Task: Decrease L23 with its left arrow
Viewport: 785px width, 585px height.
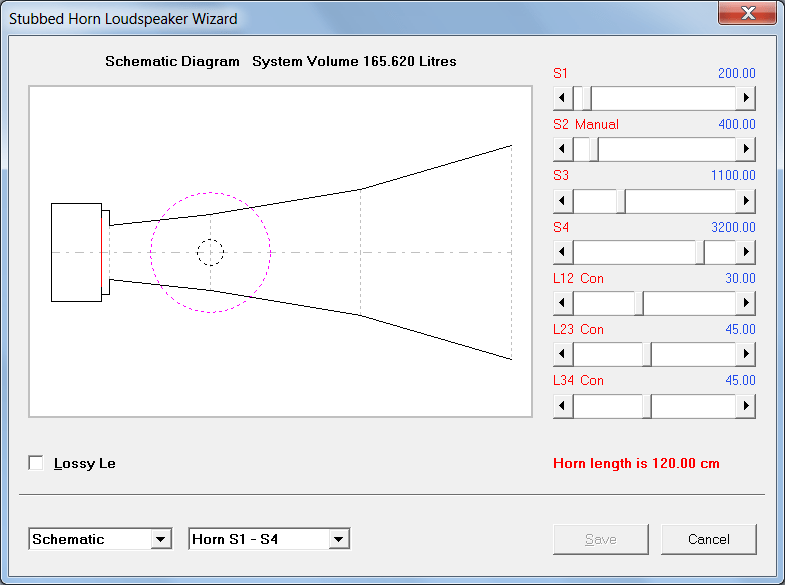Action: [563, 354]
